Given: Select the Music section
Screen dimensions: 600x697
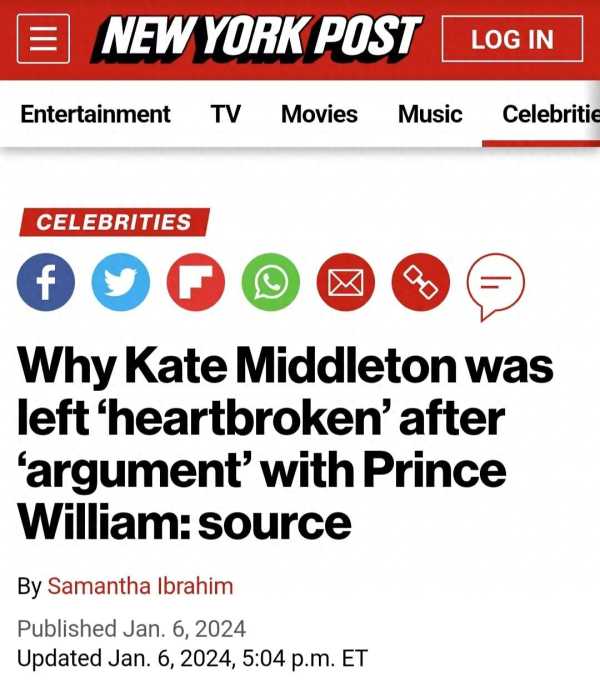Looking at the screenshot, I should click(430, 114).
